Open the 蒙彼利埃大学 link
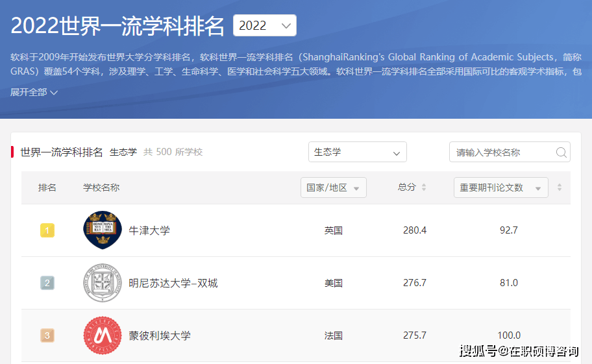Screen dimensions: 592x364 [160, 335]
